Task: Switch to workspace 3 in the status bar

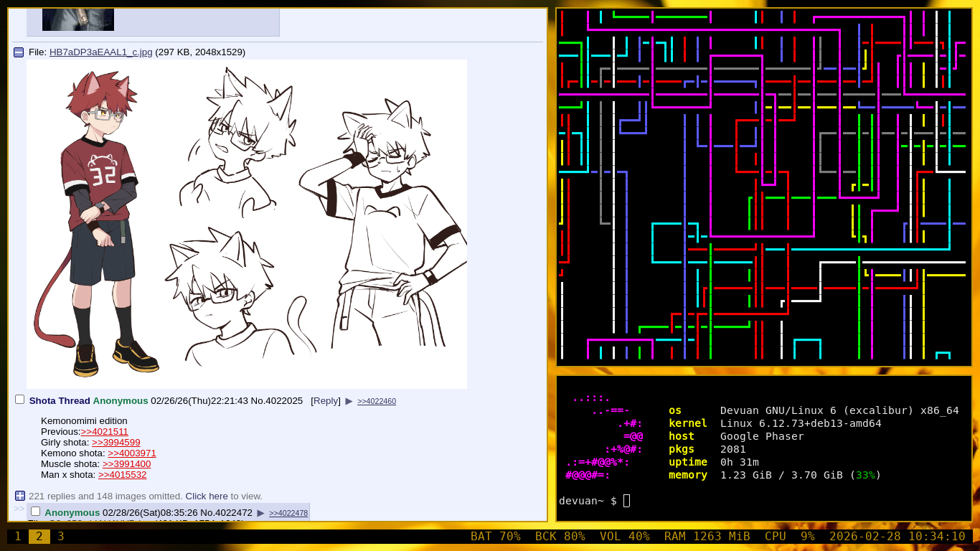Action: (61, 537)
